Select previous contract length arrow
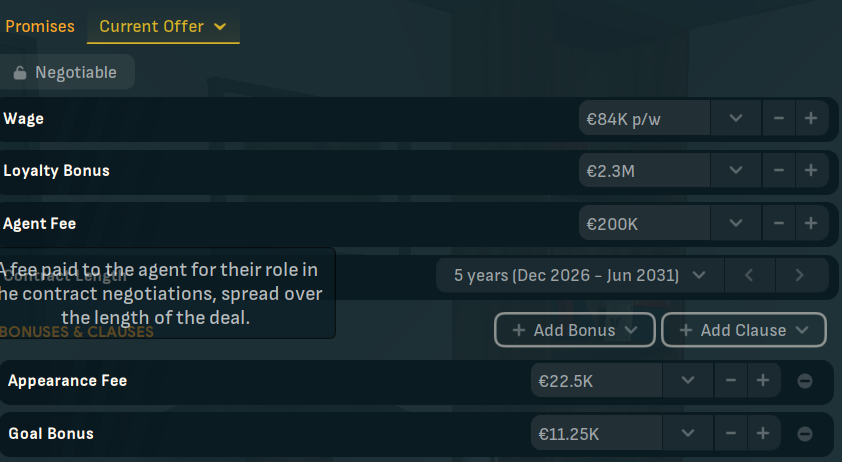Viewport: 842px width, 462px height. 750,275
